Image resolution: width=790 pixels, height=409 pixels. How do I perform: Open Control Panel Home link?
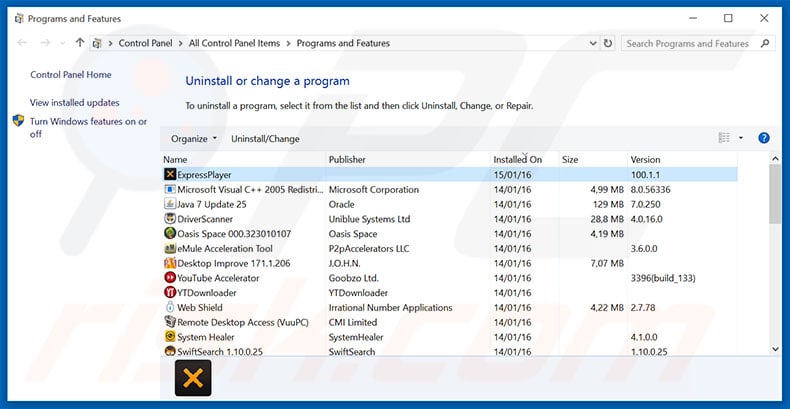71,75
